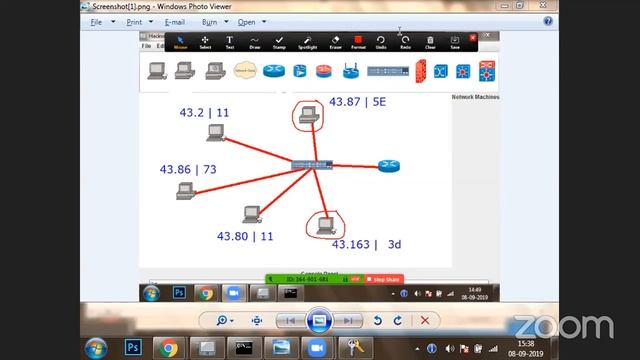Expand the Open dropdown menu
Viewport: 640px width, 360px height.
[264, 22]
